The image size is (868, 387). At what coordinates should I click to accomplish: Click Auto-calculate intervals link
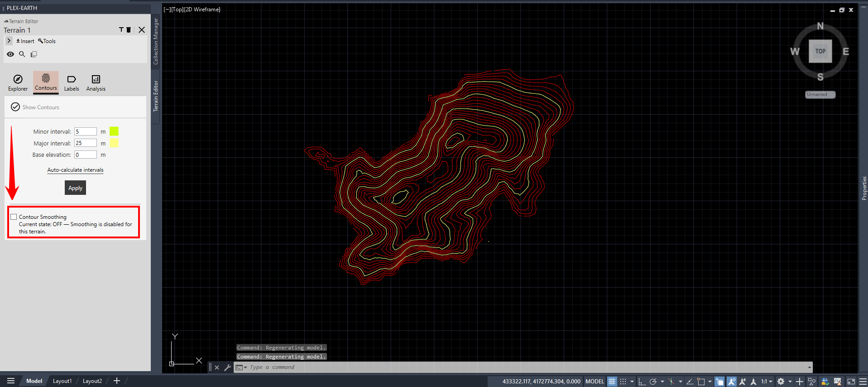(x=75, y=170)
